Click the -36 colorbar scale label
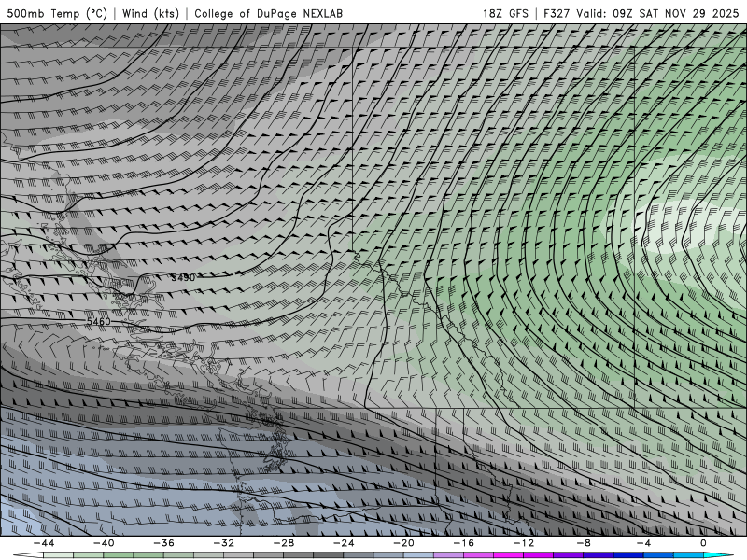Image resolution: width=747 pixels, height=560 pixels. 164,543
